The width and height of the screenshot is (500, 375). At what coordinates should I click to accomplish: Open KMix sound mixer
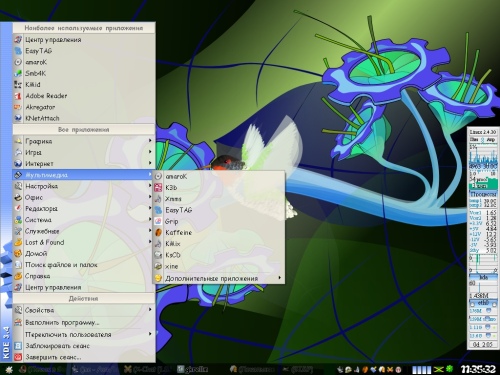(219, 244)
